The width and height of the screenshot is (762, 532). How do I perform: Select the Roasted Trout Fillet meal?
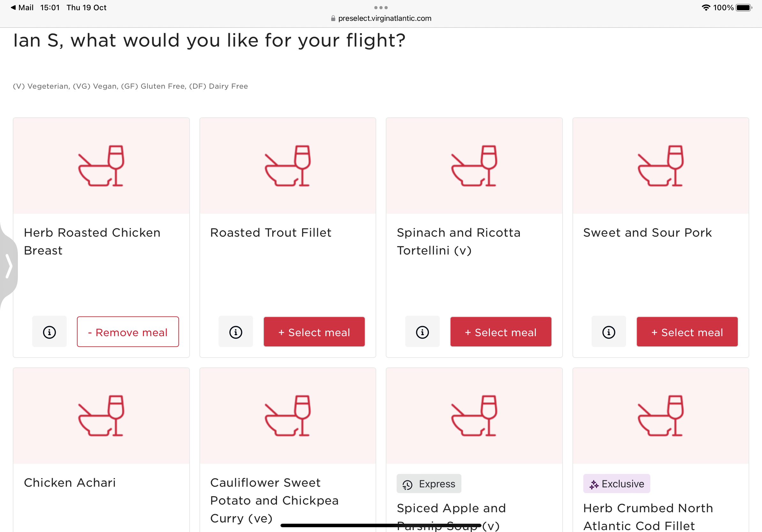point(314,332)
